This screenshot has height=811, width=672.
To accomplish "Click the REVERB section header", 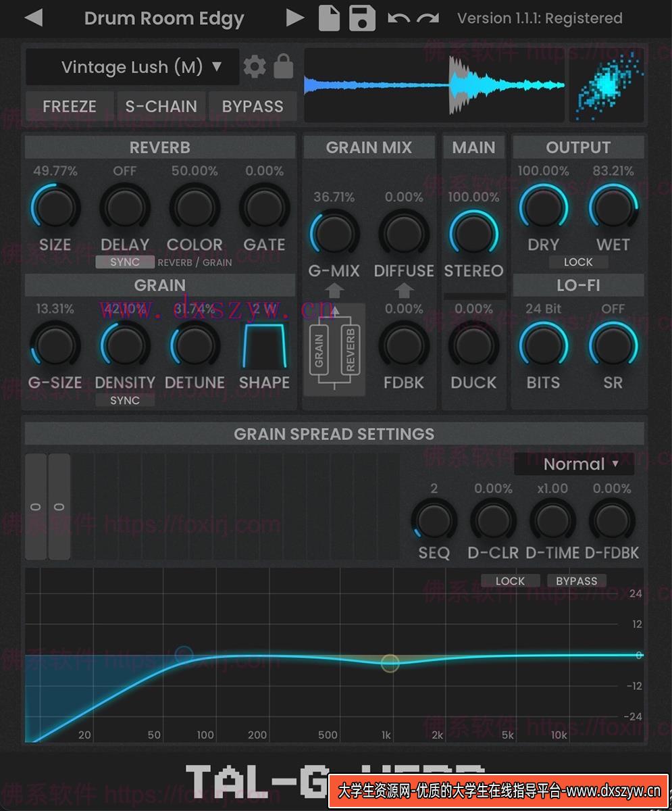I will [160, 147].
